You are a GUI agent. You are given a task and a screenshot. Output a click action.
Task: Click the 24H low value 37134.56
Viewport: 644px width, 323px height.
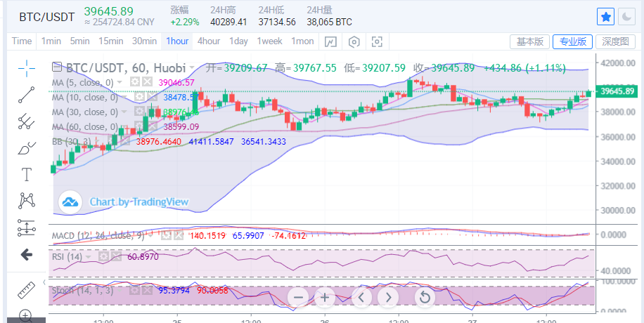click(x=277, y=22)
